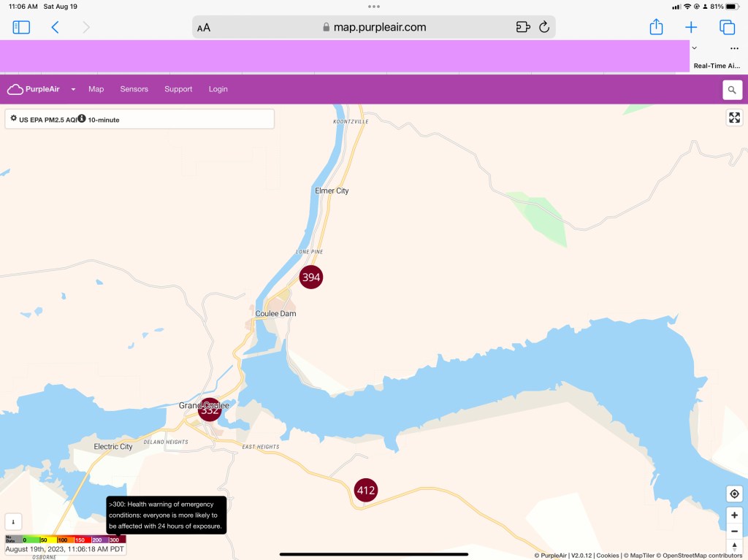Image resolution: width=748 pixels, height=560 pixels.
Task: Center map on my current location
Action: tap(734, 494)
